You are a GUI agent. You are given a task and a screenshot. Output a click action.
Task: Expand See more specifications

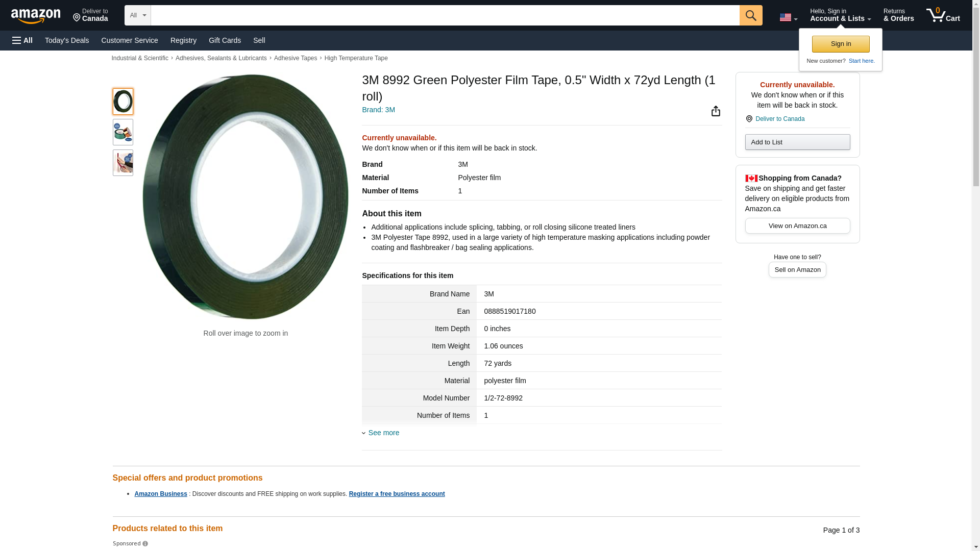point(383,433)
